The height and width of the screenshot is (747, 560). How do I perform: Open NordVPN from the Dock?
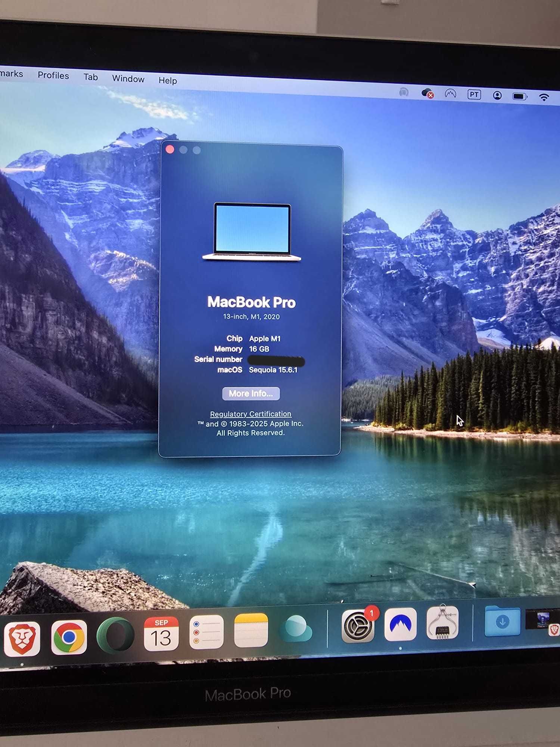[x=401, y=624]
